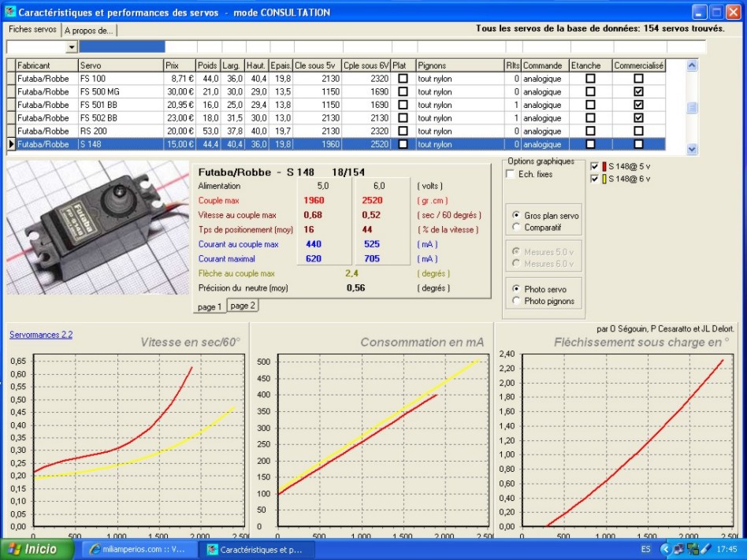Choose the 'Photo pignons' radio option
This screenshot has width=747, height=560.
pyautogui.click(x=516, y=301)
